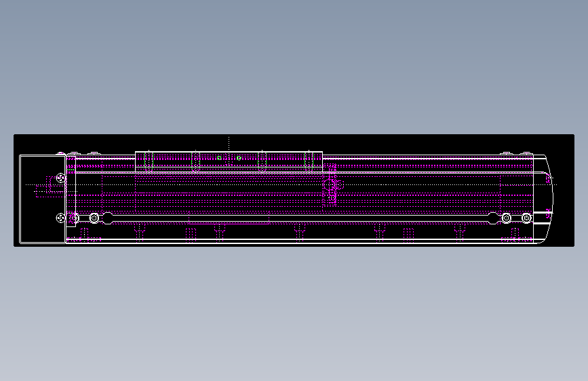
Task: Select the CAD drawing of the linear actuator
Action: pyautogui.click(x=294, y=190)
